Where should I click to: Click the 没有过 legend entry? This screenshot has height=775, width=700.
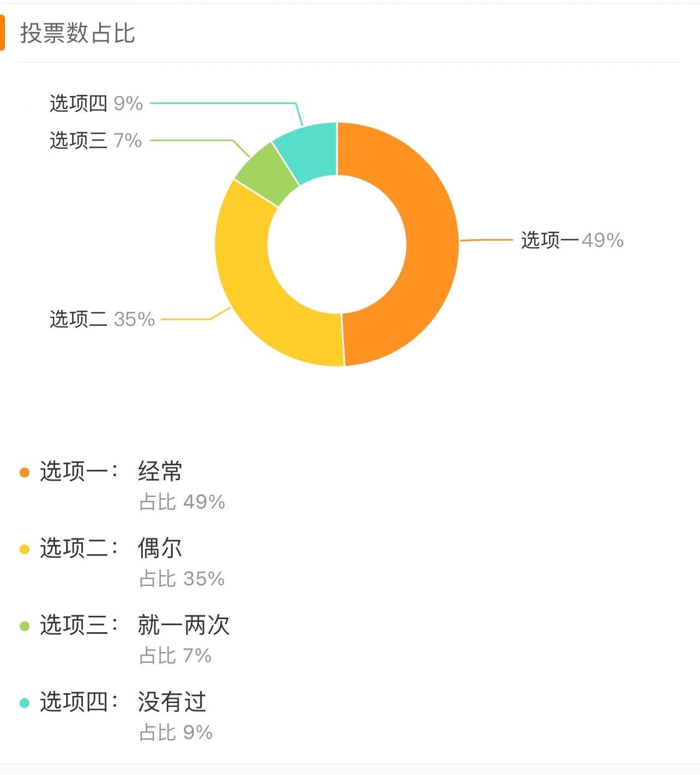(172, 702)
